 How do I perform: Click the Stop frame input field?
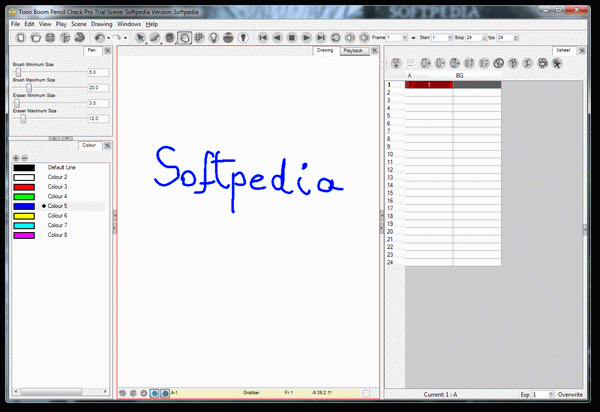[474, 37]
